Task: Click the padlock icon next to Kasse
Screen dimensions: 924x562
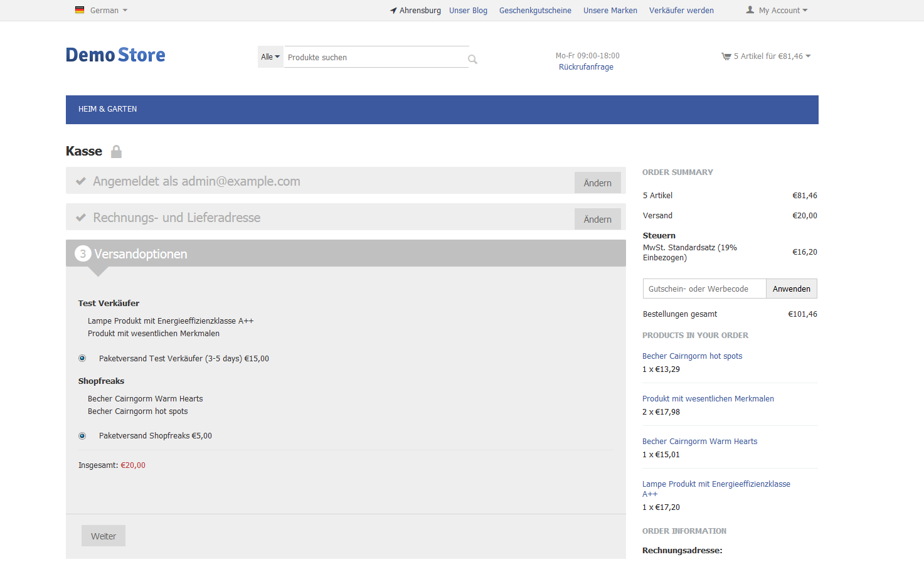Action: (x=116, y=152)
